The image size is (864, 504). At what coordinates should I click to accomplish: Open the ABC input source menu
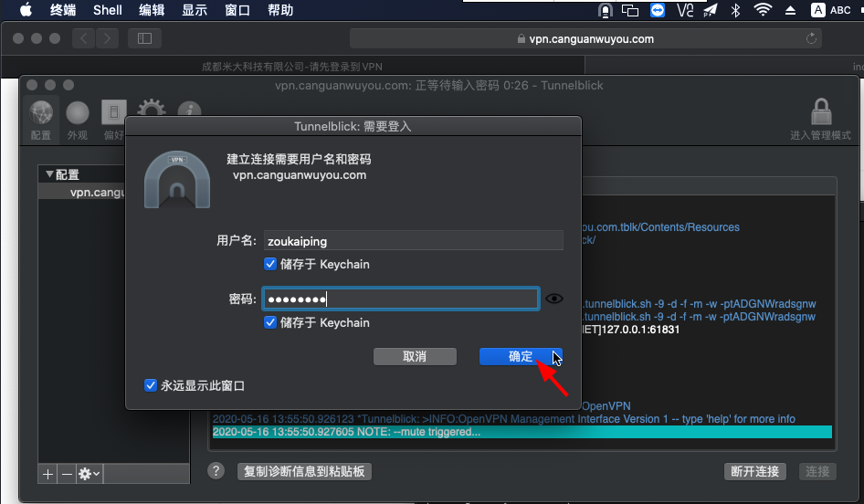click(831, 10)
